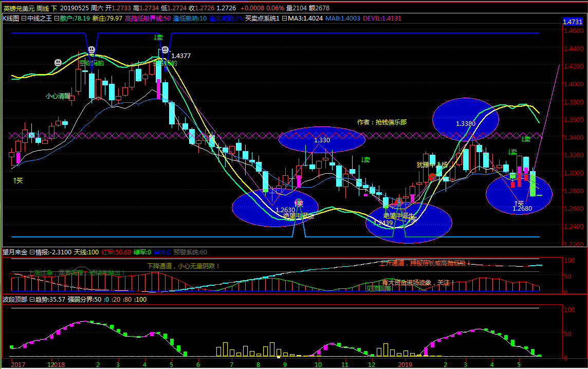
Task: Click the leftmost gray face icon on chart
Action: coord(58,63)
